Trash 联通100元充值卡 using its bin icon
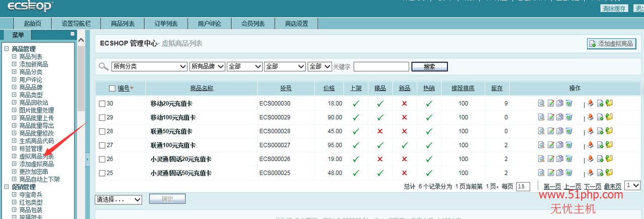Screen dimensions: 644x219 (x=568, y=145)
